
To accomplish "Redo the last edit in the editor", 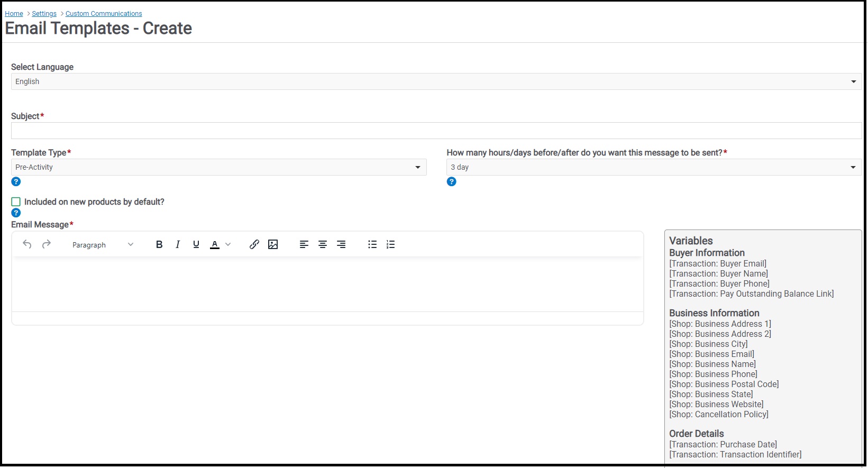I will [x=47, y=244].
